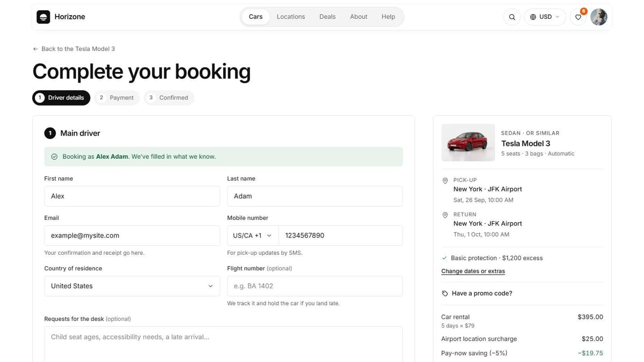The height and width of the screenshot is (362, 644).
Task: Click Basic protection · $1,200 excess text
Action: (497, 258)
